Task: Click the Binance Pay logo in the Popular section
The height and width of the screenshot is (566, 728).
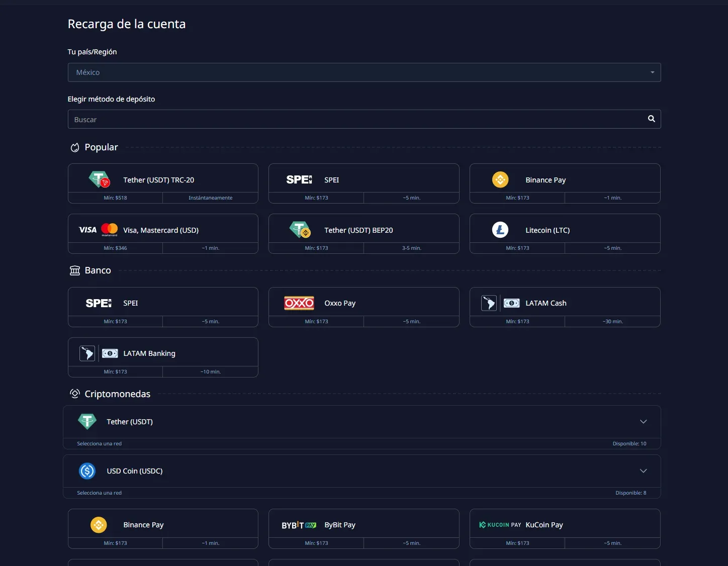Action: click(500, 179)
